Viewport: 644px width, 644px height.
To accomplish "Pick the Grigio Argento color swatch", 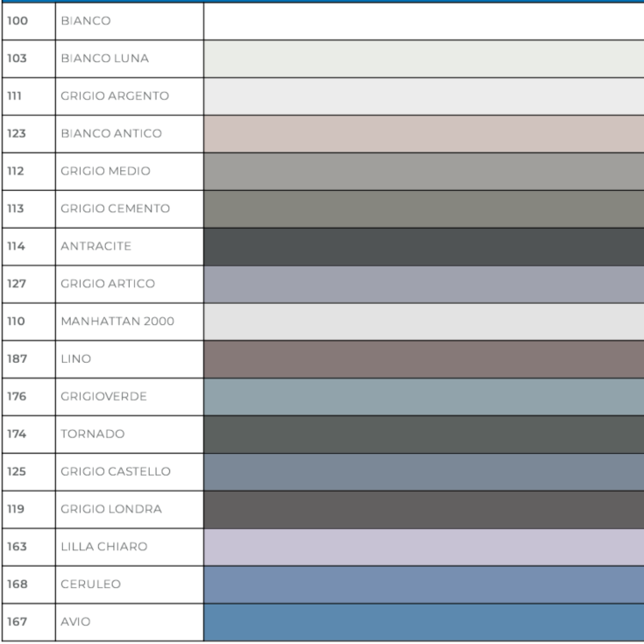I will pos(423,96).
